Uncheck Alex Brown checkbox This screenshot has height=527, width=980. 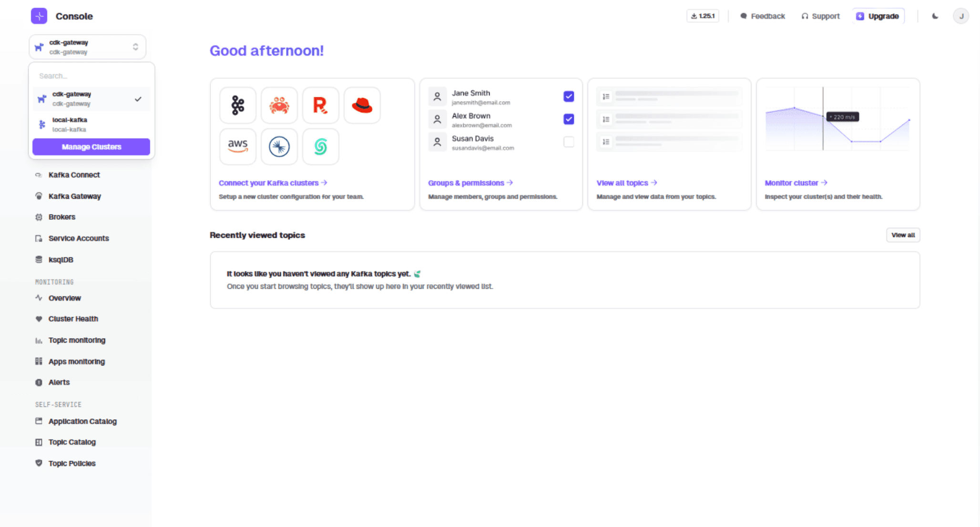569,119
